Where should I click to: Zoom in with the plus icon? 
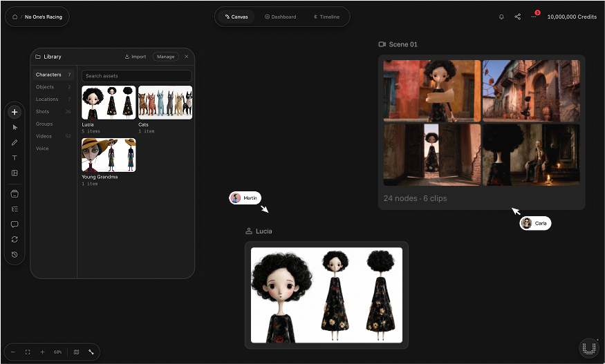tap(42, 352)
